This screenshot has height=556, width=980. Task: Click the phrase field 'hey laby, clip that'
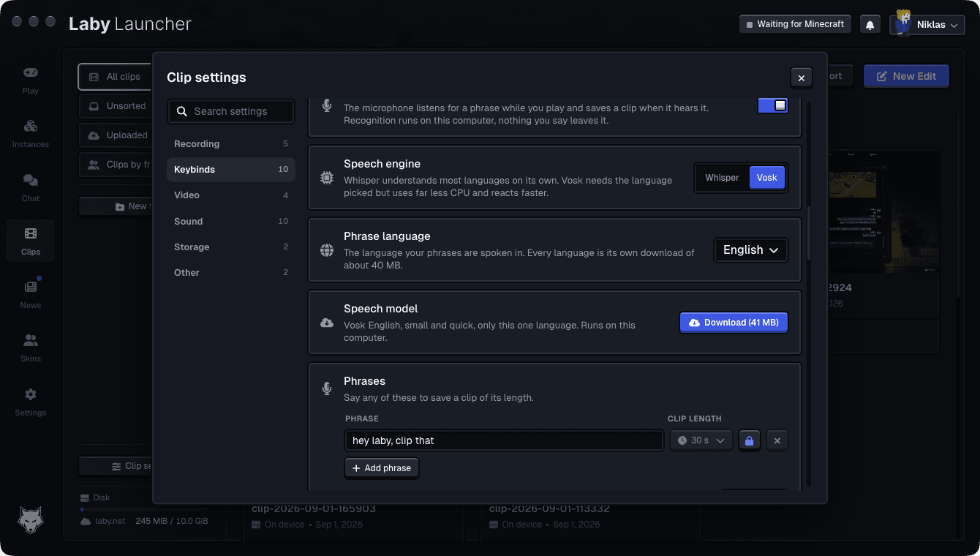pos(504,440)
